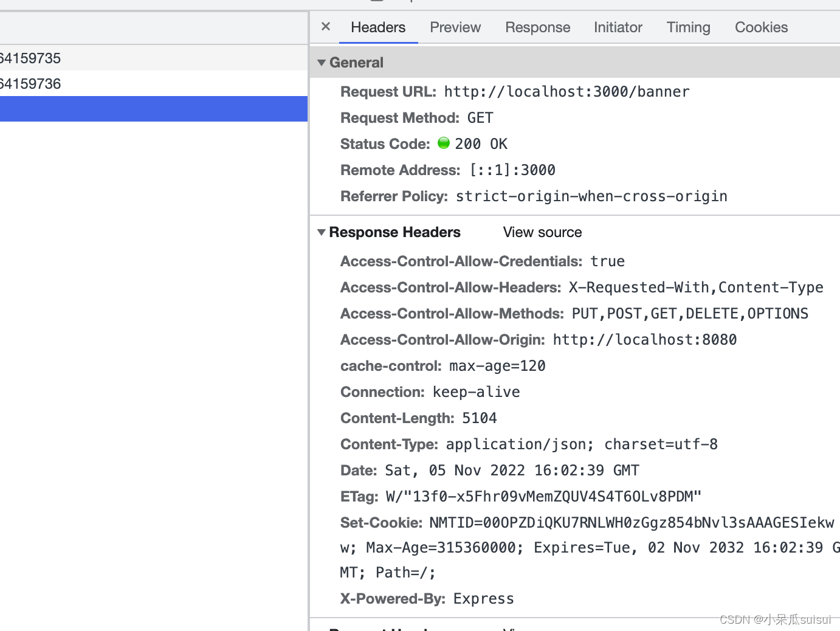Click the strict-origin-when-cross-origin policy value

click(591, 196)
